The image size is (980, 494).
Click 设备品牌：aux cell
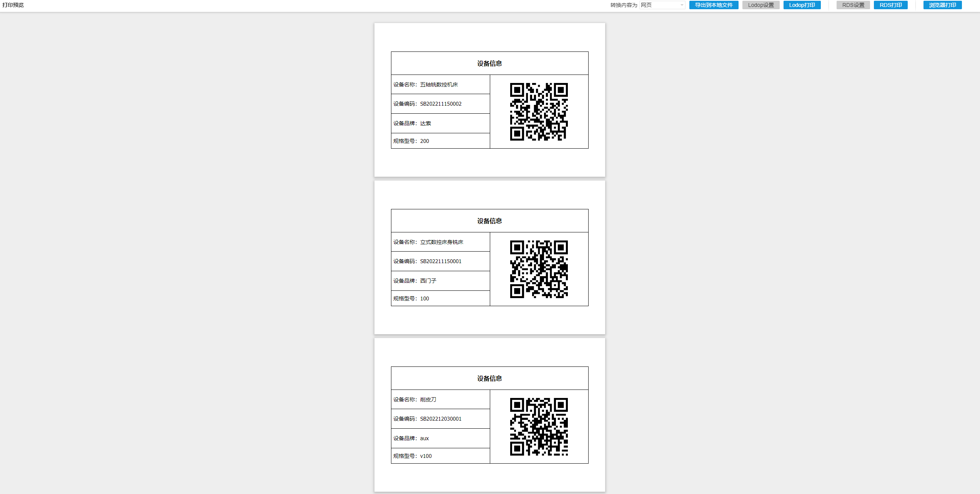pos(441,438)
